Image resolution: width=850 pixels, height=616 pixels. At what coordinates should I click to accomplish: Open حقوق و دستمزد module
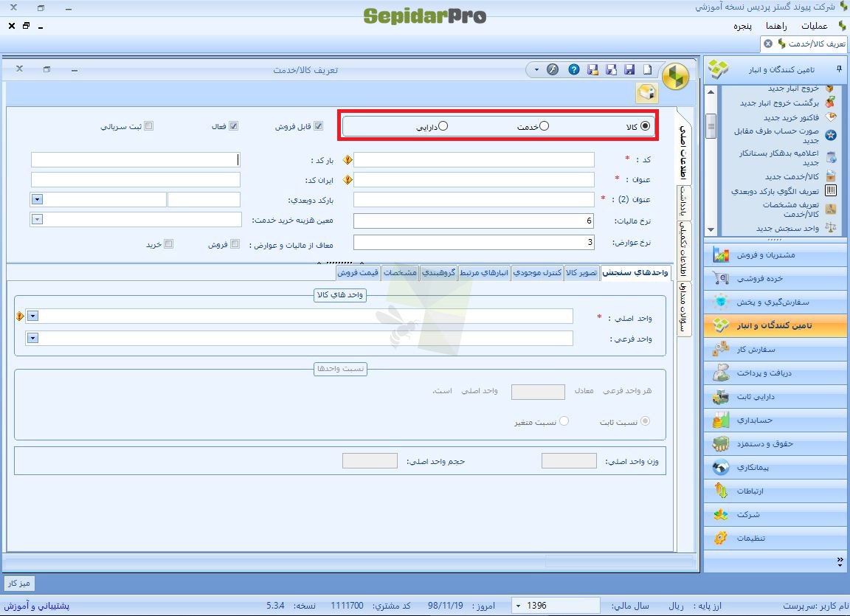click(x=775, y=443)
